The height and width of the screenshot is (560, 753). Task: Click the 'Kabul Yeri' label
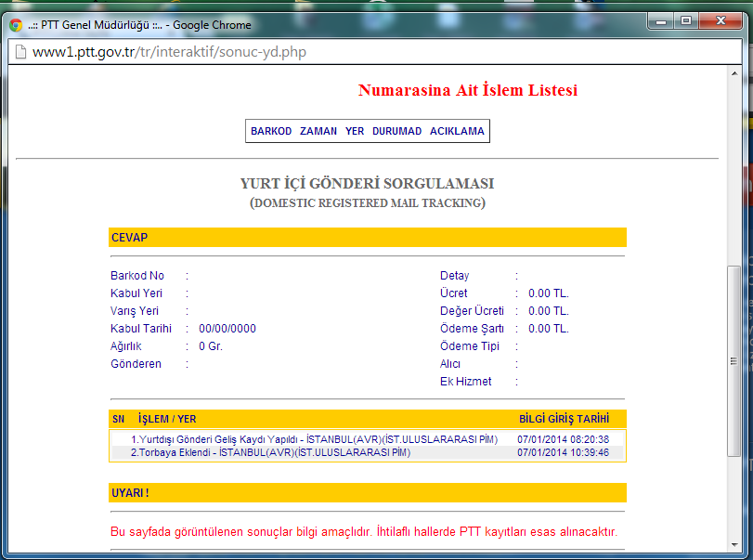[x=136, y=293]
